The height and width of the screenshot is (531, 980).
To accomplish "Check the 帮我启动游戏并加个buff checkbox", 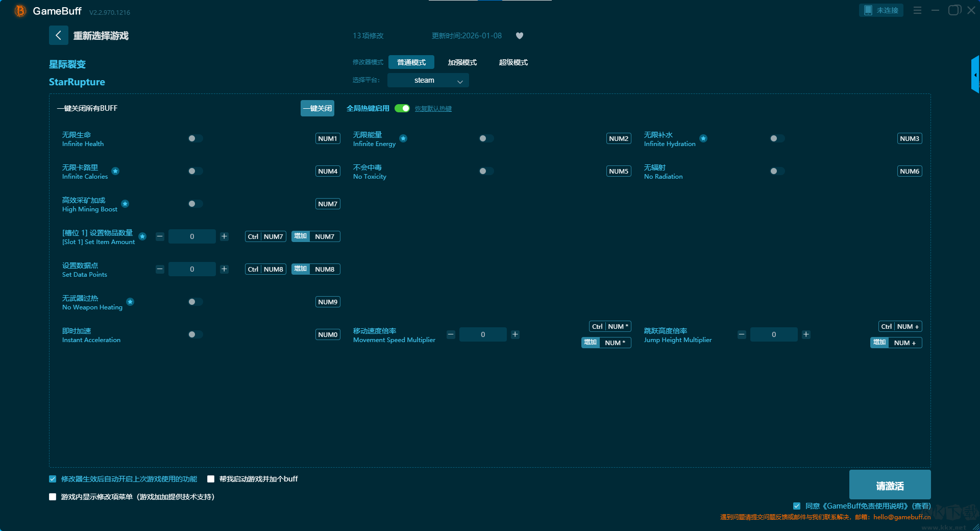I will point(211,479).
